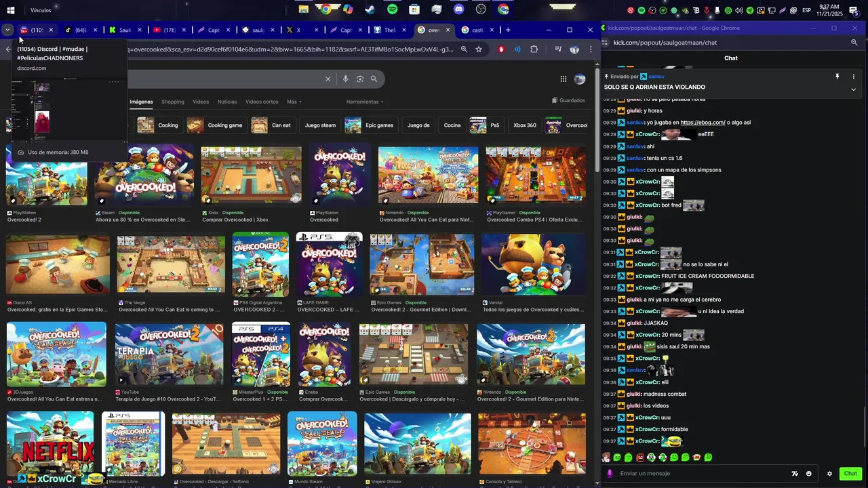Filter by 'Xbox 360' chip
Image resolution: width=868 pixels, height=488 pixels.
tap(524, 125)
